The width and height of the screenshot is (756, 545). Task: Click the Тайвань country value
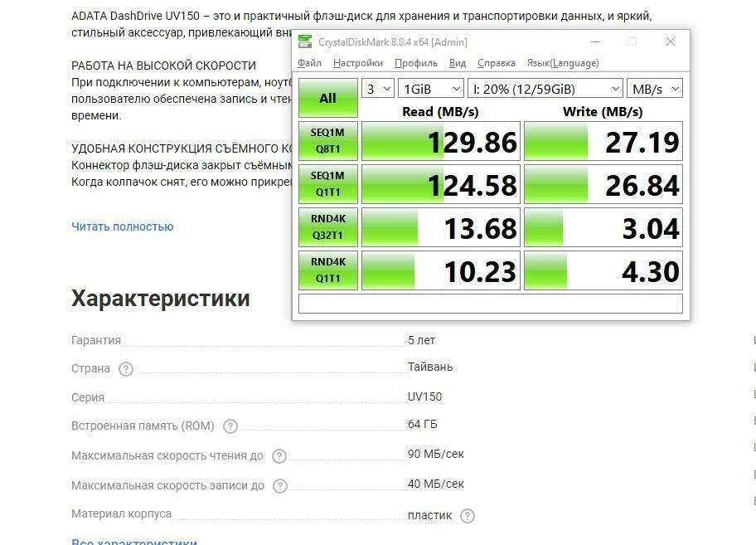[x=430, y=367]
